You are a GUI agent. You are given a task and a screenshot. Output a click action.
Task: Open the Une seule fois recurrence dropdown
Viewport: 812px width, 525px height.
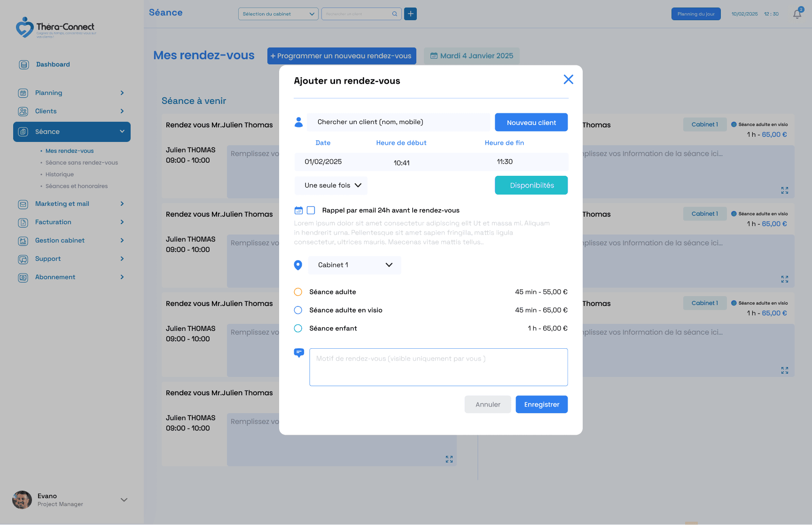point(330,185)
